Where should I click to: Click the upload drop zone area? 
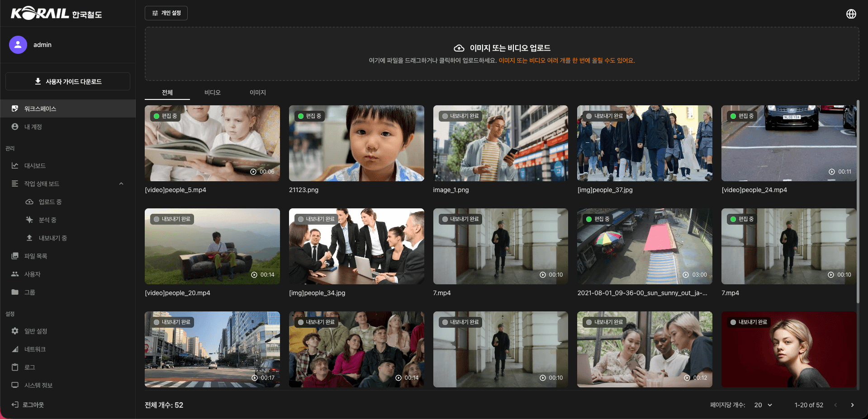[x=502, y=54]
